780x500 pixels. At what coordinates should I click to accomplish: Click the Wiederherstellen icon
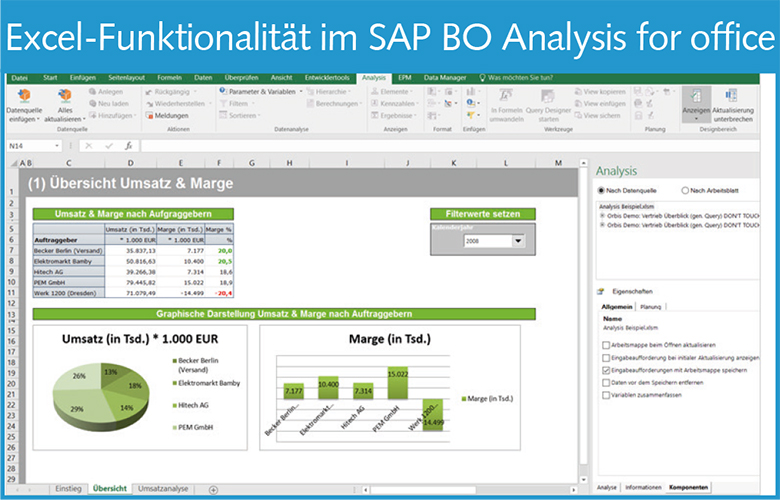click(149, 104)
